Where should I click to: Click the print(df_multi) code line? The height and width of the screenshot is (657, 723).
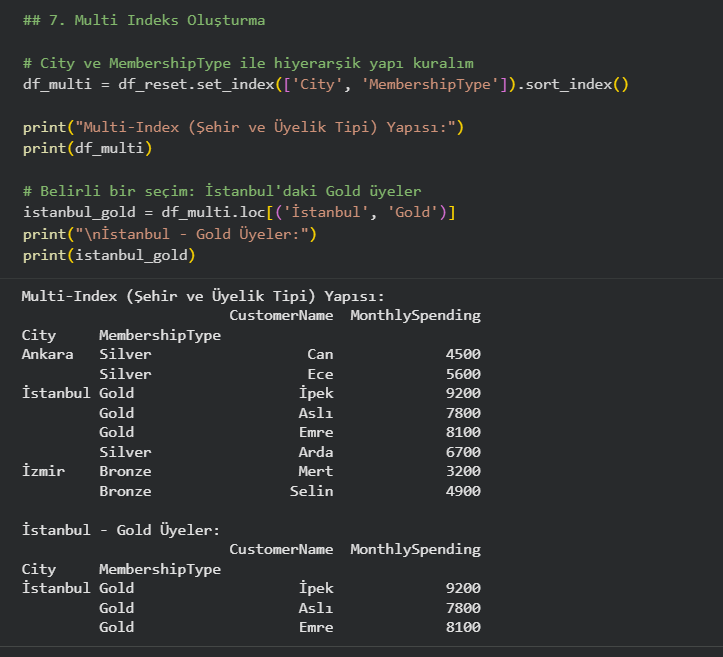click(88, 148)
